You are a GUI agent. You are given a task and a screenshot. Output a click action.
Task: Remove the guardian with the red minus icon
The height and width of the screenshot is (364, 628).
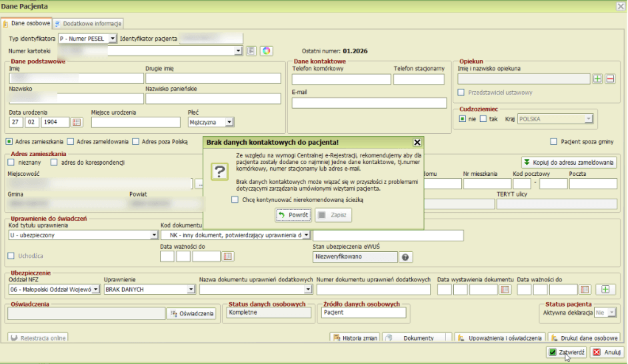pos(610,79)
